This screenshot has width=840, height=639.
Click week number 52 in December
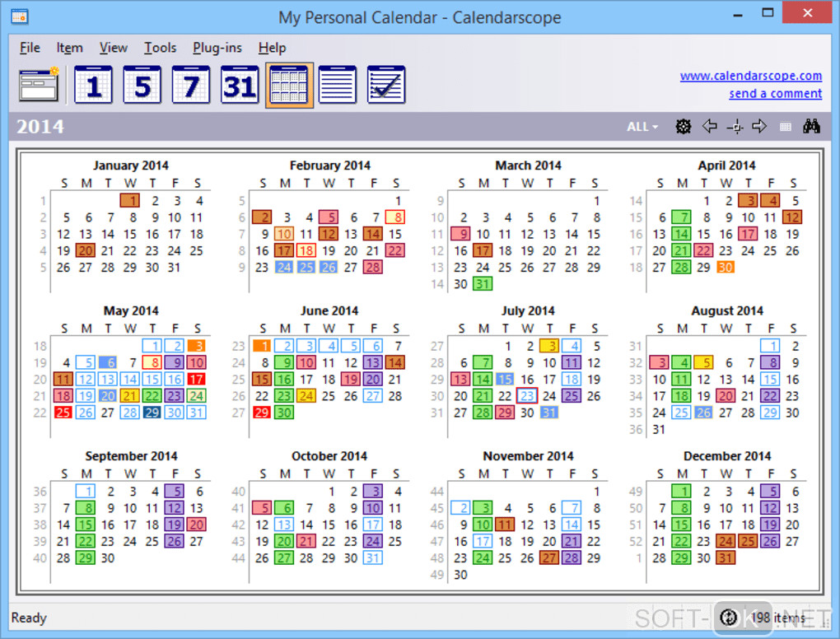coord(636,542)
